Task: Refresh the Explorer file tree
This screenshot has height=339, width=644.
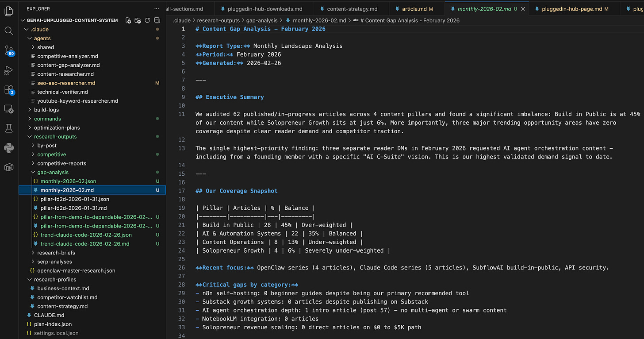Action: (x=147, y=20)
